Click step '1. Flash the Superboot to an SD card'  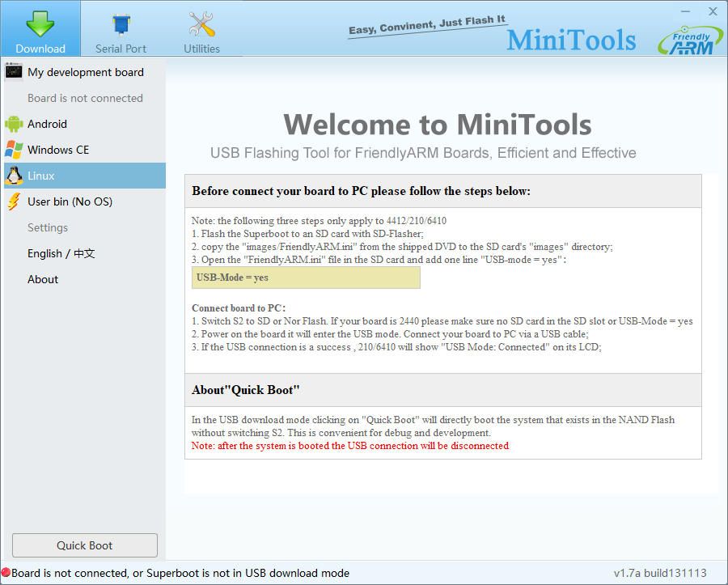(x=307, y=234)
